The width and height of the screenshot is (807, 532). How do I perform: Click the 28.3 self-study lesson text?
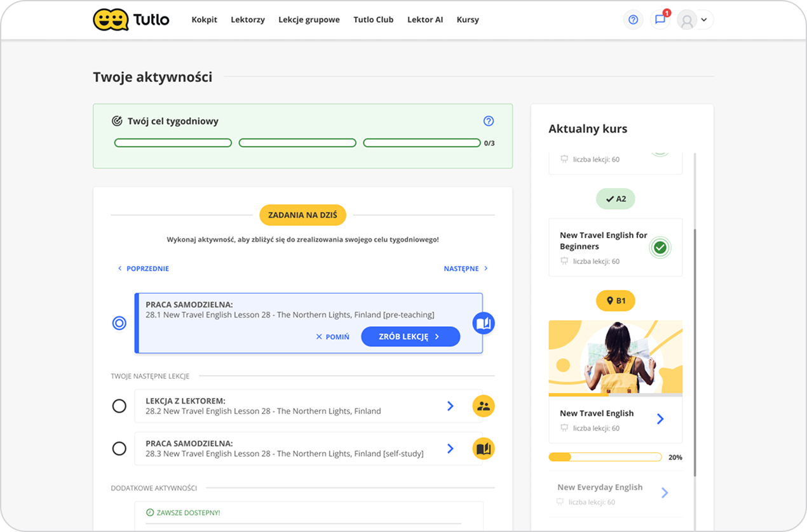click(285, 454)
